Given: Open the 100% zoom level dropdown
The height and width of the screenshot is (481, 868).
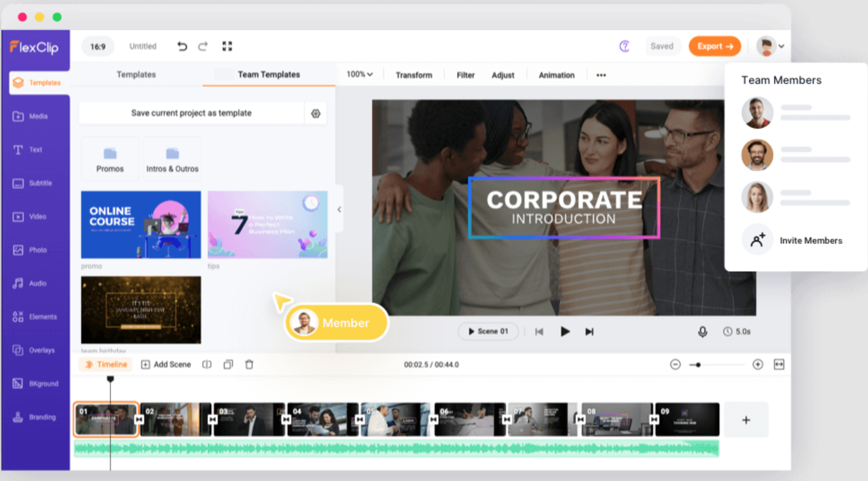Looking at the screenshot, I should [x=359, y=74].
